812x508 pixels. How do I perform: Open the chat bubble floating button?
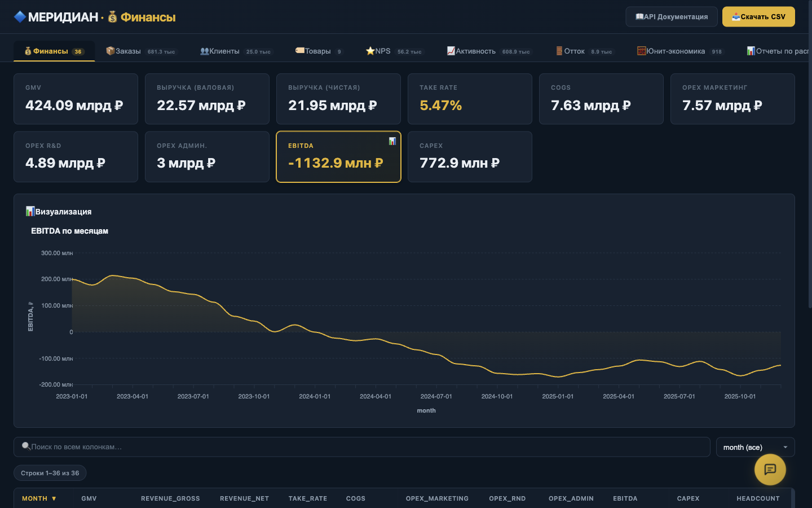(x=770, y=470)
